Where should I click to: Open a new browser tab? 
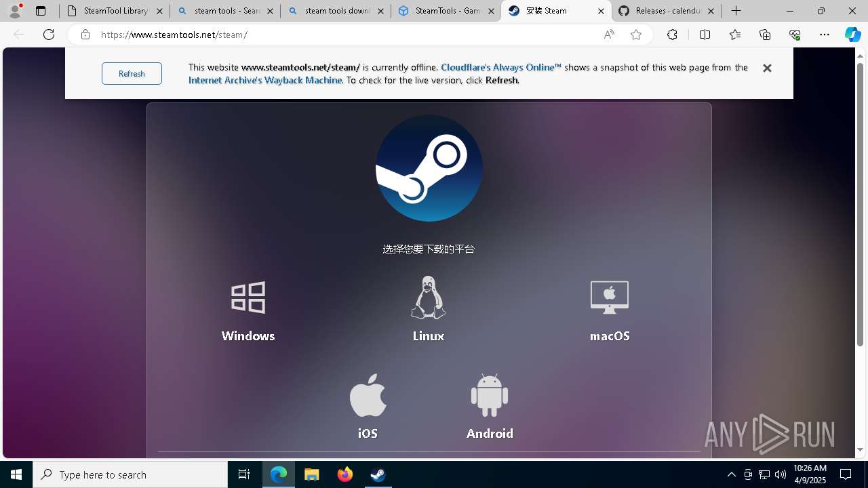[x=736, y=11]
